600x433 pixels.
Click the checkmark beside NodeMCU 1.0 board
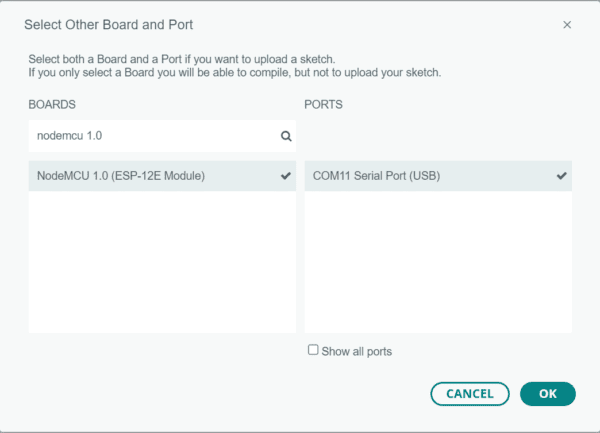(286, 176)
